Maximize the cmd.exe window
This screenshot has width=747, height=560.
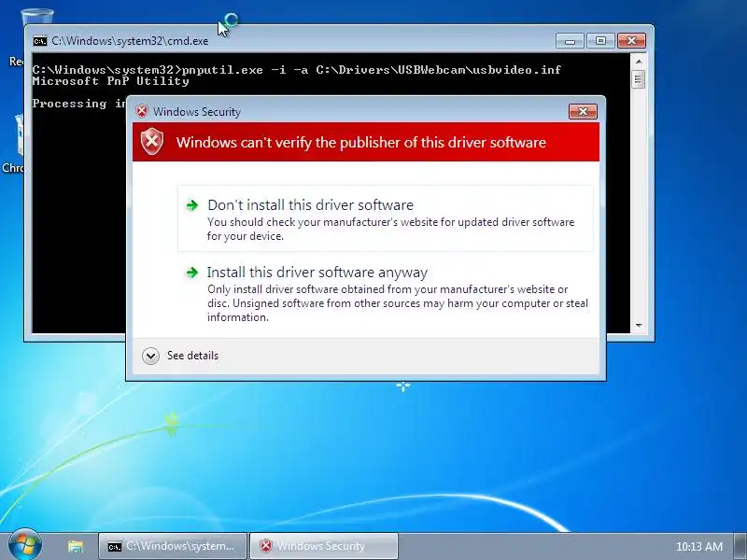[x=600, y=41]
